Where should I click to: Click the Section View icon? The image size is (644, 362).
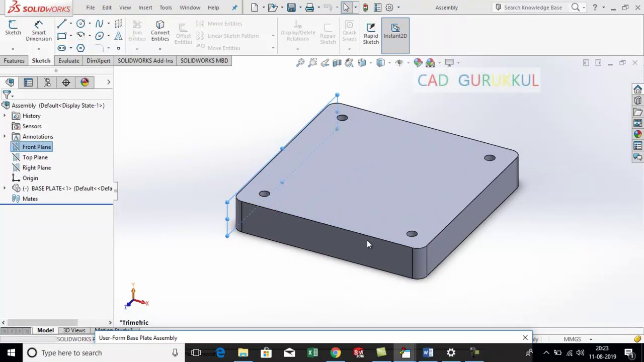point(337,63)
